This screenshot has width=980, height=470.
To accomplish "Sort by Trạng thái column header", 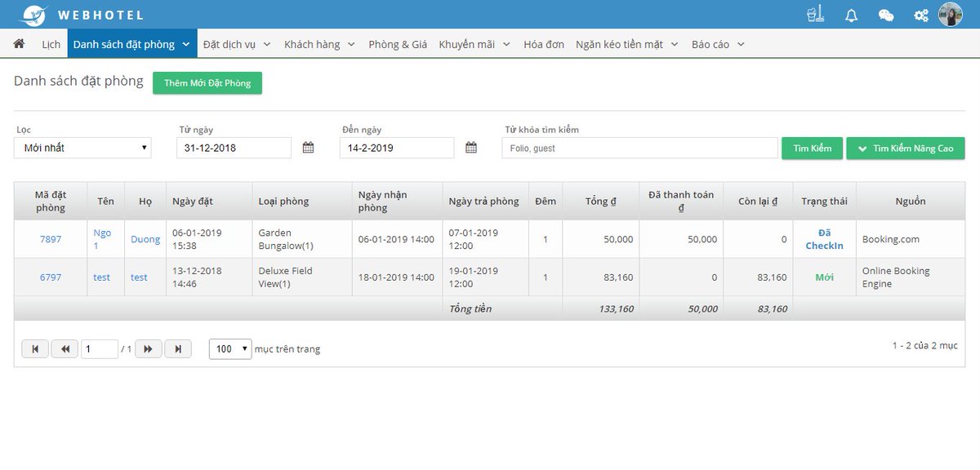I will pos(824,202).
